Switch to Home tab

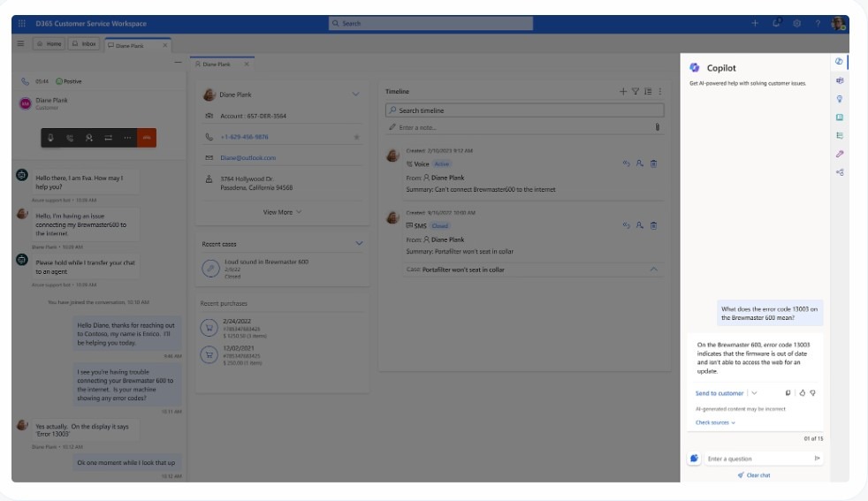(x=49, y=43)
